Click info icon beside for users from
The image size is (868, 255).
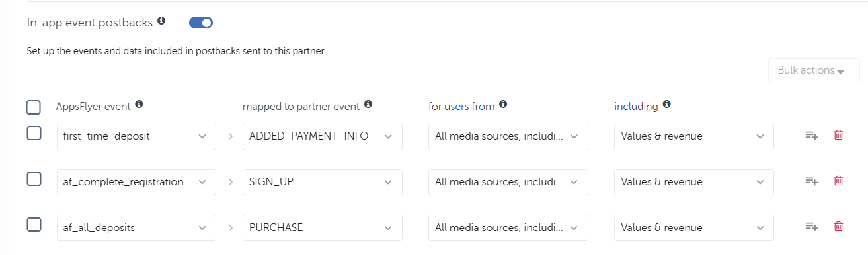503,105
